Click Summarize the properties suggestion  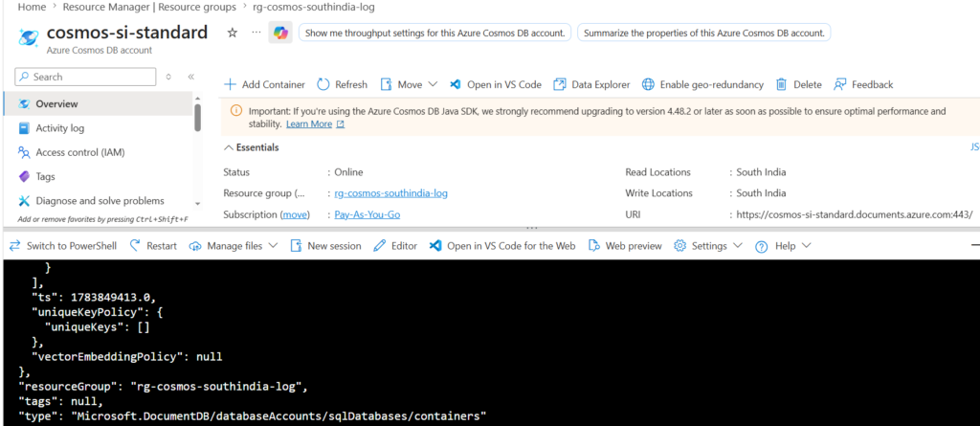coord(703,33)
